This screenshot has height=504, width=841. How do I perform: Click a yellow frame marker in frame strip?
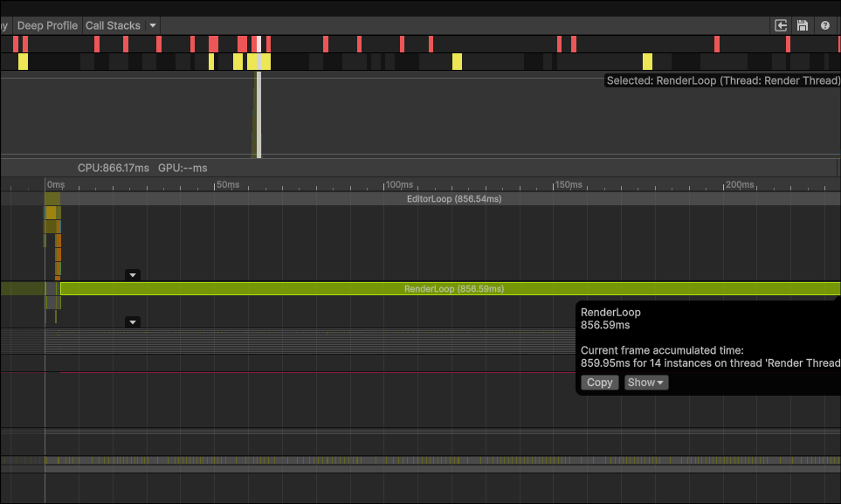coord(458,61)
